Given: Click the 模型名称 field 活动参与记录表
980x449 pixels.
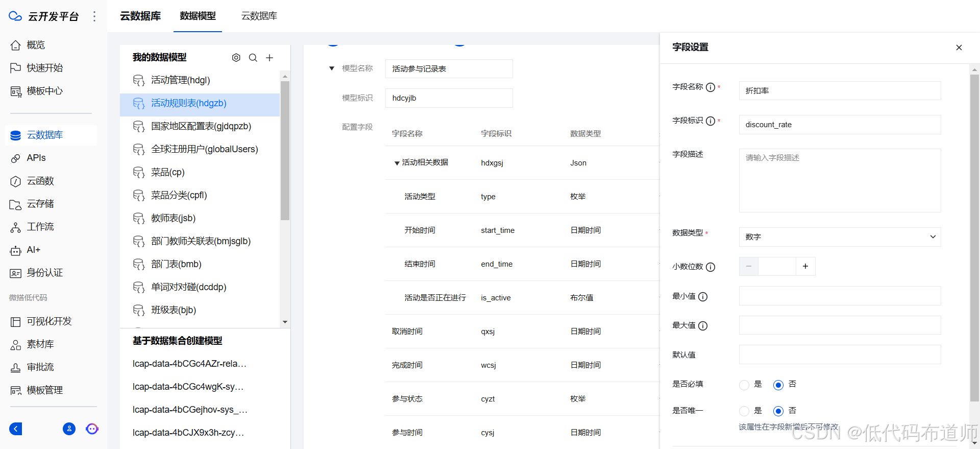Looking at the screenshot, I should point(449,69).
